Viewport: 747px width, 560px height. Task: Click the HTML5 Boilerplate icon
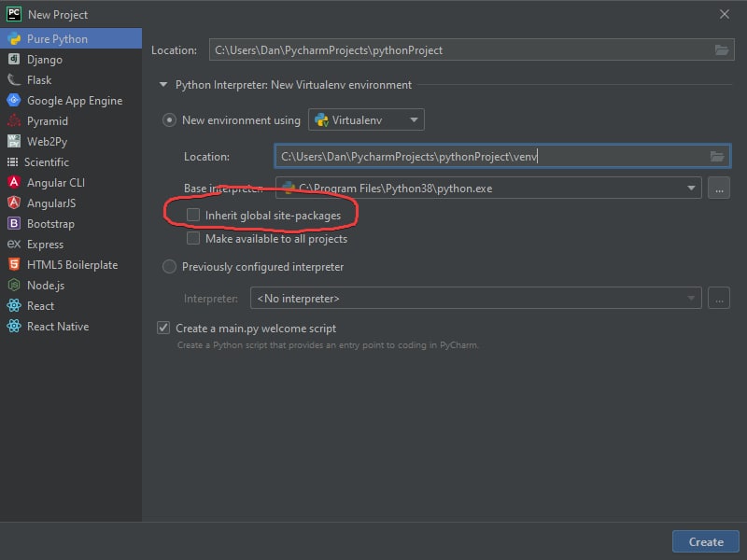(14, 264)
